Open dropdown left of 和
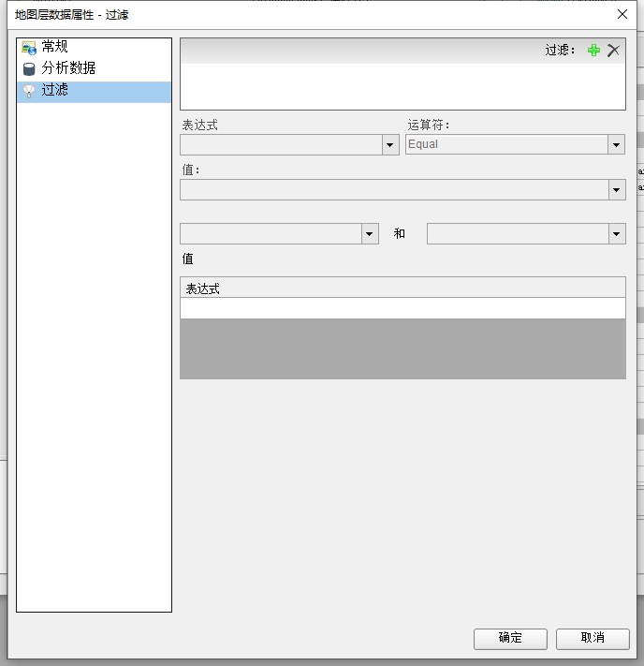 click(x=370, y=233)
